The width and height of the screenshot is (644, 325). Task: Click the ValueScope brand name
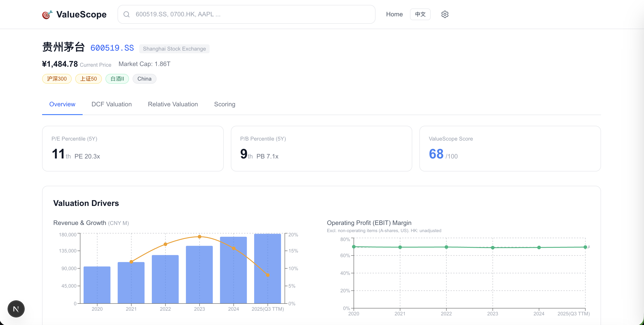[x=81, y=14]
